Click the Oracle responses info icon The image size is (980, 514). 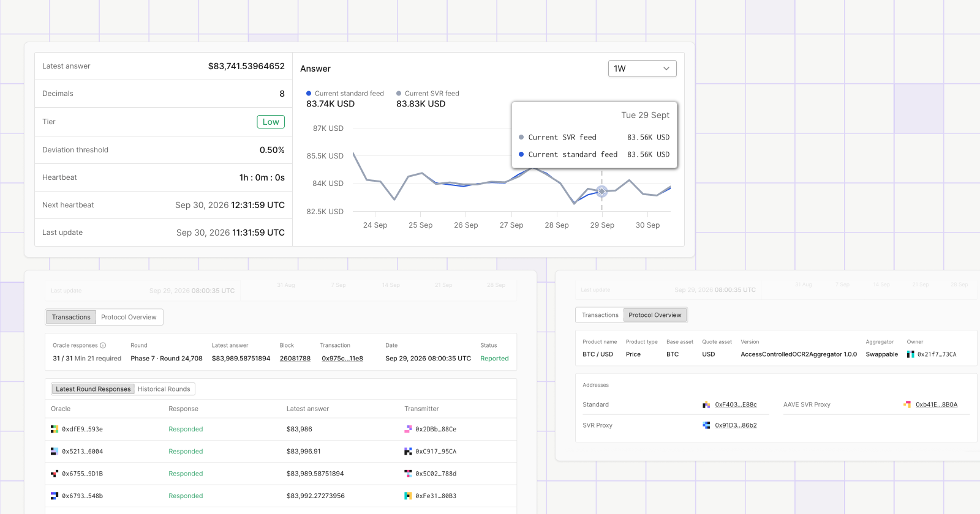103,345
